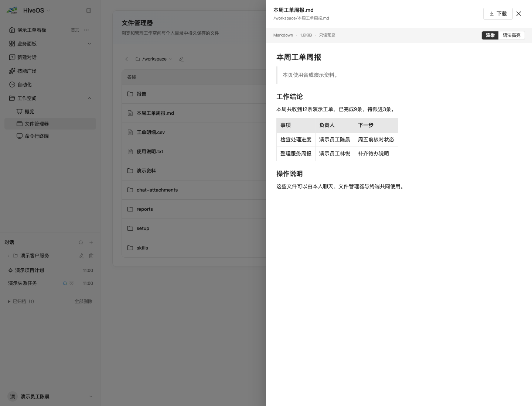Screen dimensions: 532x406
Task: Switch preview to 语法高亮 mode
Action: click(x=512, y=35)
